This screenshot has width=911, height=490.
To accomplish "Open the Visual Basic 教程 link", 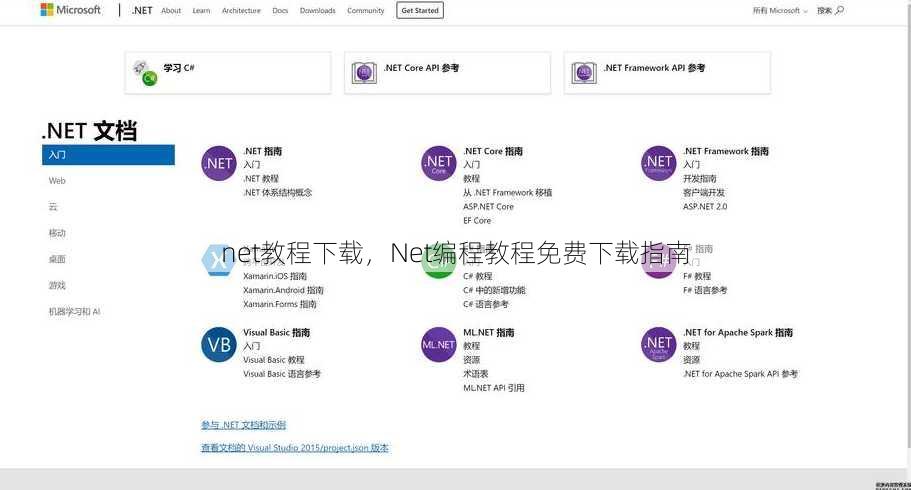I will (x=274, y=360).
